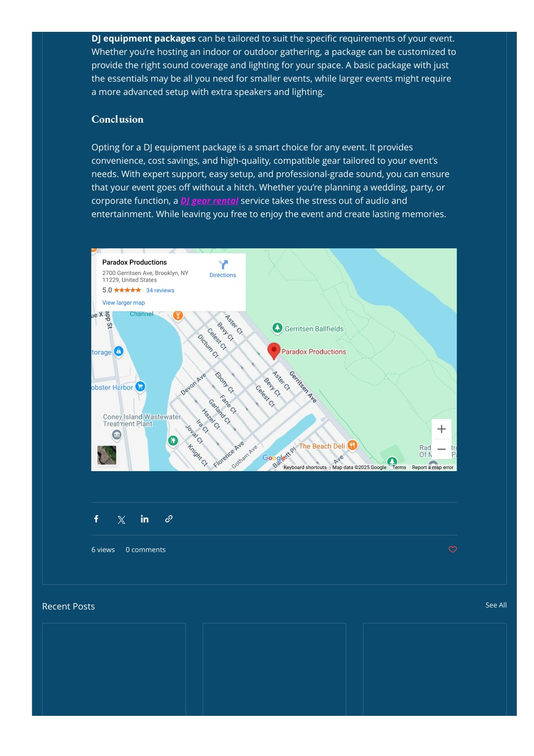The image size is (534, 756).
Task: Click The Beach Deli map label
Action: click(322, 446)
